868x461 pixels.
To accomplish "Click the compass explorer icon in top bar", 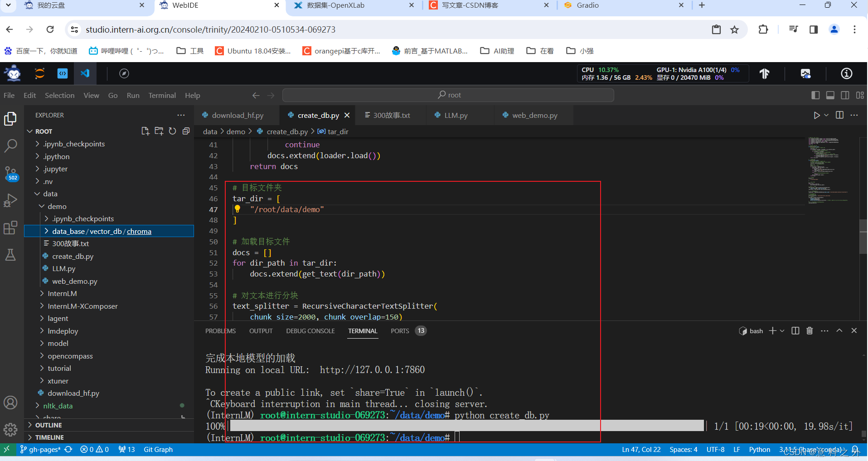I will (124, 73).
